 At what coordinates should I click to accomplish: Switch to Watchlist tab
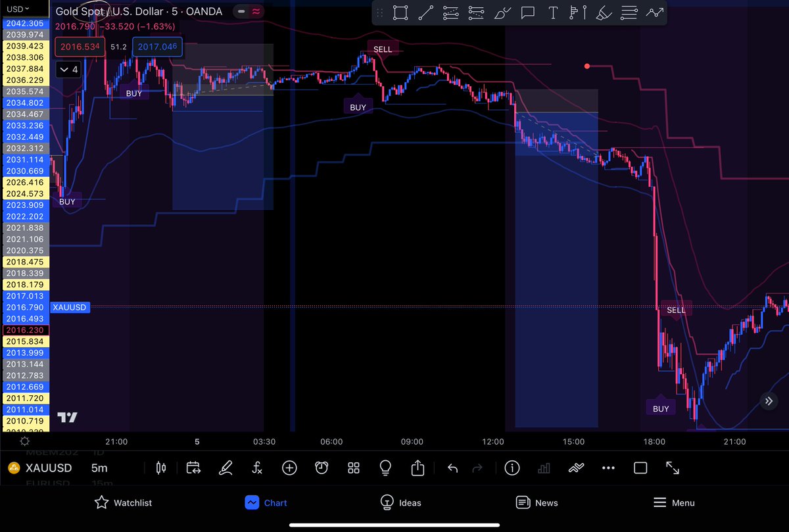tap(124, 502)
